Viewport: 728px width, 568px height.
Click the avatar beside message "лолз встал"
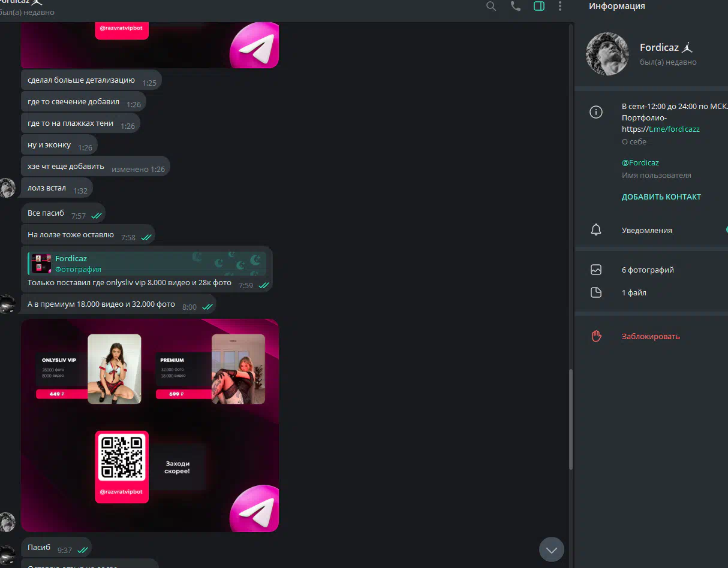click(x=7, y=188)
